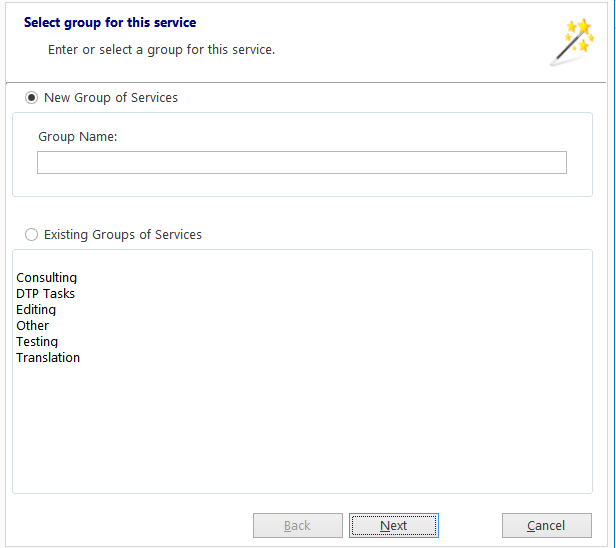
Task: Click the Next button
Action: [x=394, y=525]
